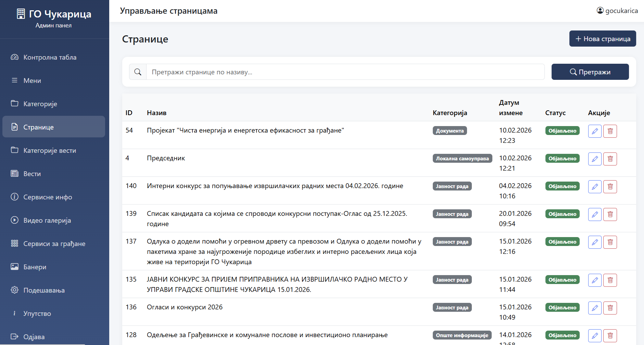The width and height of the screenshot is (644, 345).
Task: Click trash icon for page 139
Action: coord(610,214)
